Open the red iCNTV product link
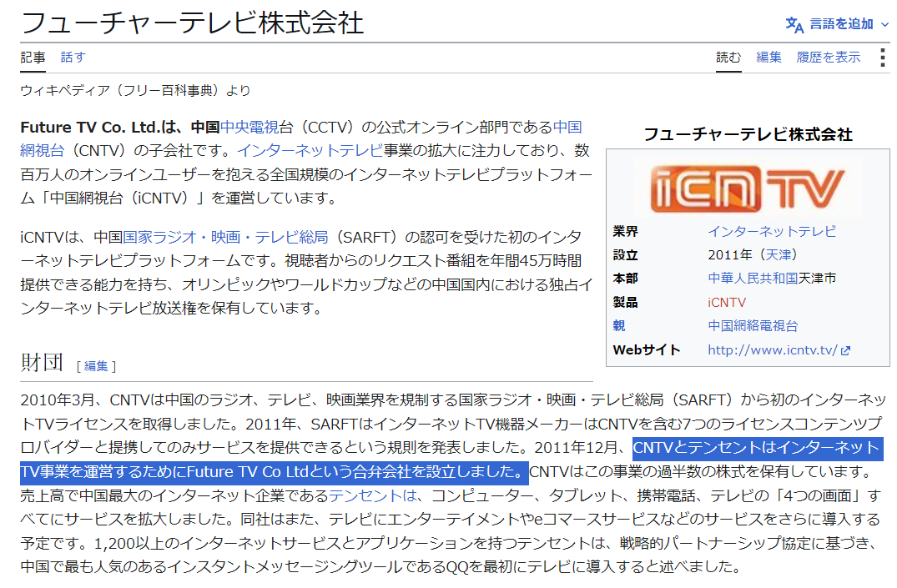 pyautogui.click(x=727, y=302)
